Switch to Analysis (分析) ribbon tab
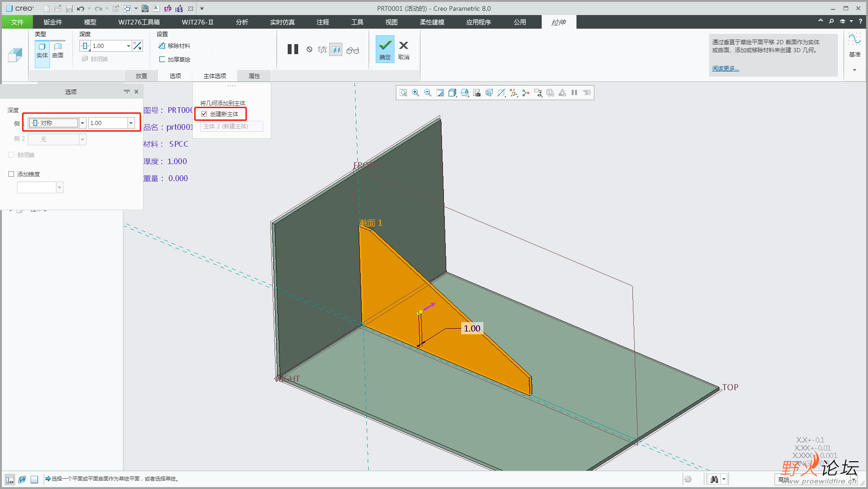The image size is (868, 489). pyautogui.click(x=242, y=22)
